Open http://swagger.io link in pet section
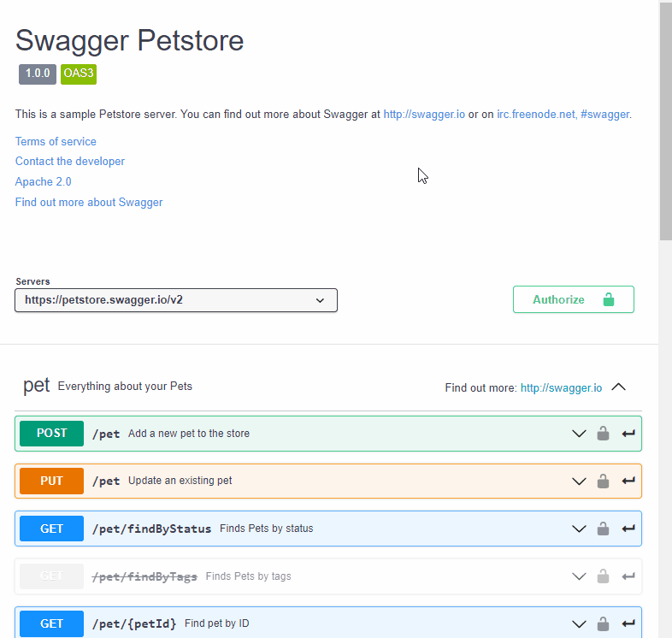 [x=561, y=388]
